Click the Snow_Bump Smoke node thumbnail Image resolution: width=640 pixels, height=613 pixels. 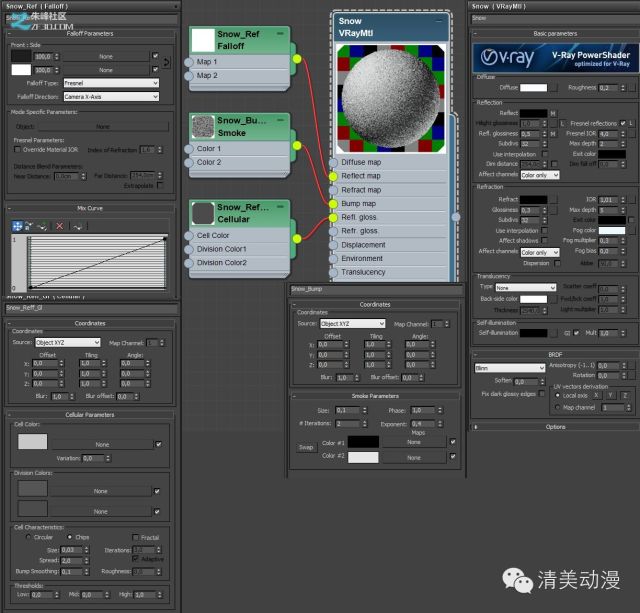(x=203, y=127)
